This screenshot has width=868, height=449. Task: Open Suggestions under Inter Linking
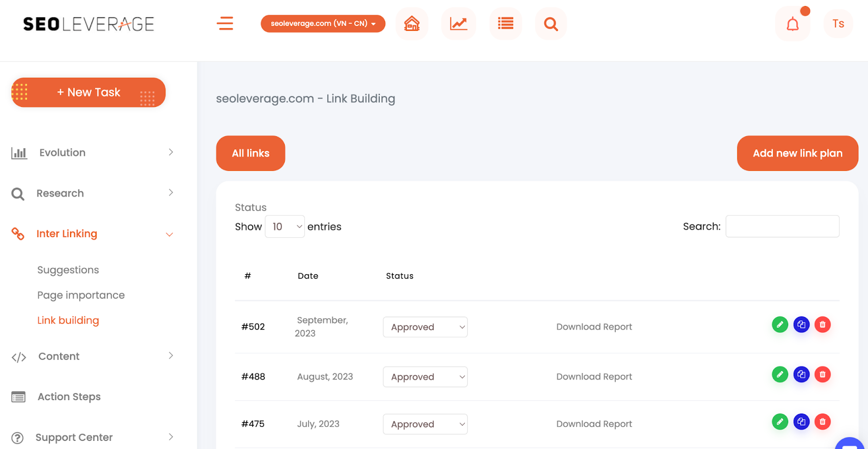pyautogui.click(x=68, y=270)
